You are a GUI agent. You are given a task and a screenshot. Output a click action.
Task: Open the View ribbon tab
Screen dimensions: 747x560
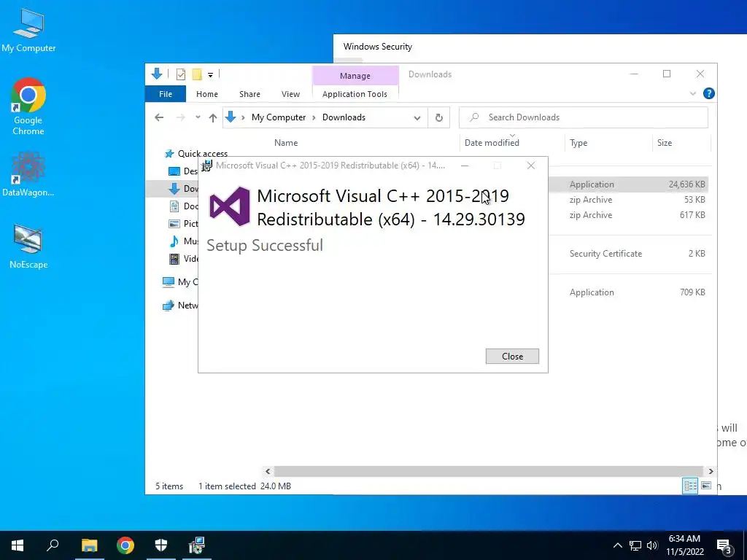tap(290, 94)
